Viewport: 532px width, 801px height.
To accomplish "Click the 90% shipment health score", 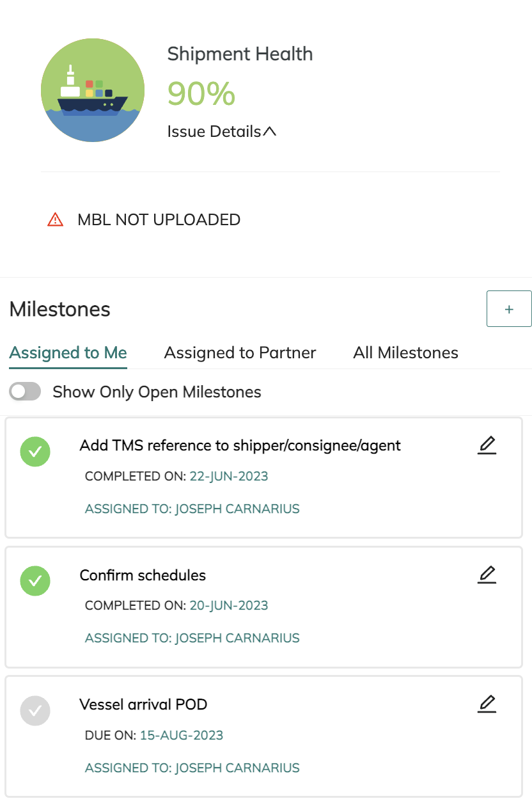I will tap(201, 93).
